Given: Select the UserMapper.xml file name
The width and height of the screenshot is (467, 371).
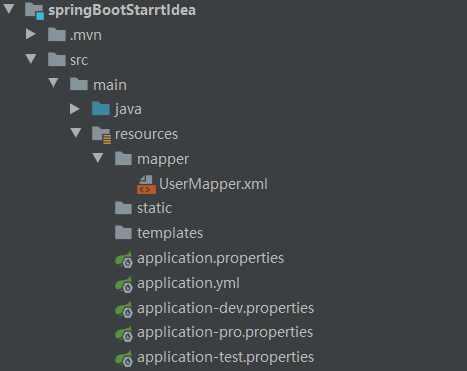Looking at the screenshot, I should (213, 184).
